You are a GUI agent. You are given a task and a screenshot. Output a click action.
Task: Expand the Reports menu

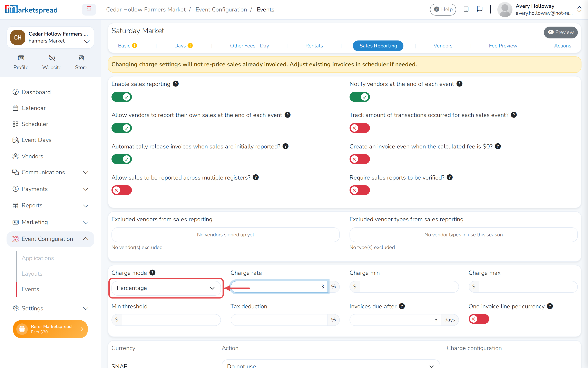pos(50,205)
